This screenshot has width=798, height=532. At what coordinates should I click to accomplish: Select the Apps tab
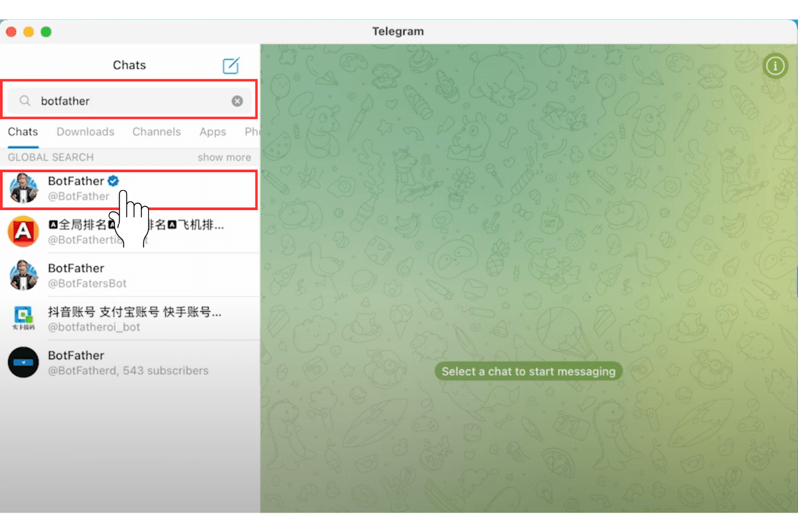coord(212,132)
